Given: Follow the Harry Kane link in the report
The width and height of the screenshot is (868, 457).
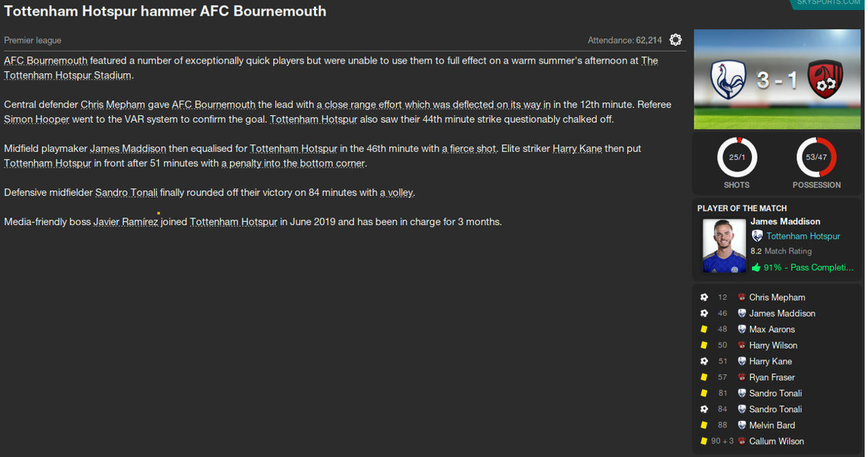Looking at the screenshot, I should (577, 148).
